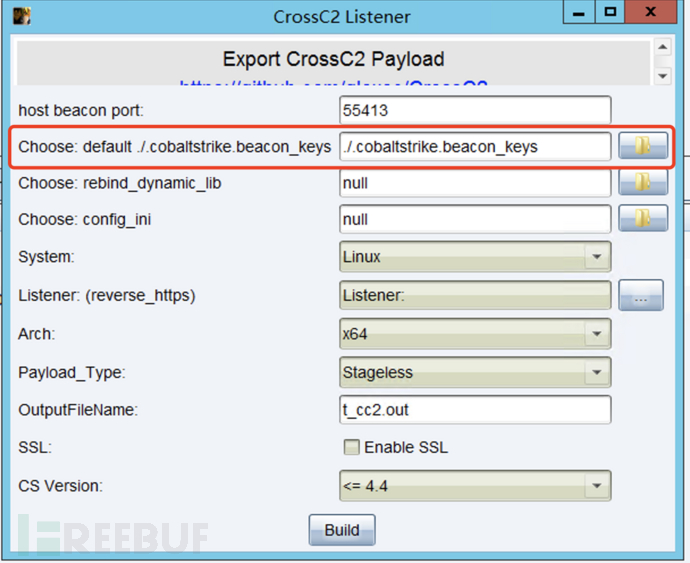Click the 'Choose: config_ini' label
This screenshot has width=690, height=563.
tap(84, 219)
